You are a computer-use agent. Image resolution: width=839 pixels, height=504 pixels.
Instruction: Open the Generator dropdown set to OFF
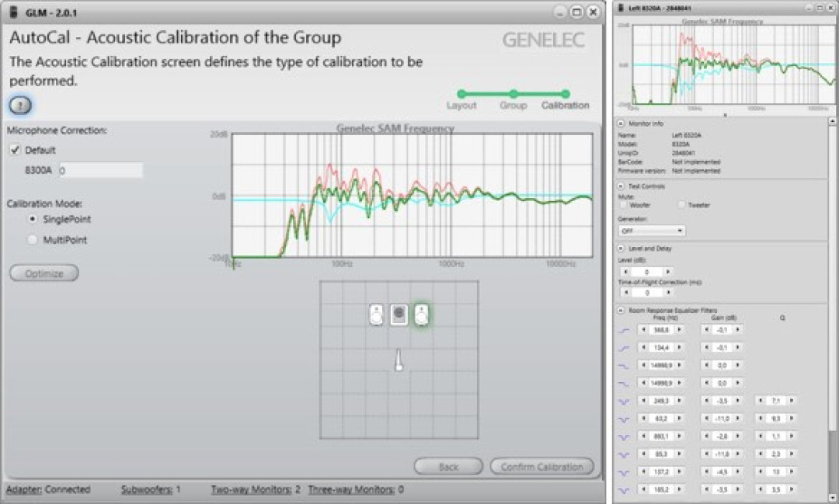pyautogui.click(x=652, y=231)
